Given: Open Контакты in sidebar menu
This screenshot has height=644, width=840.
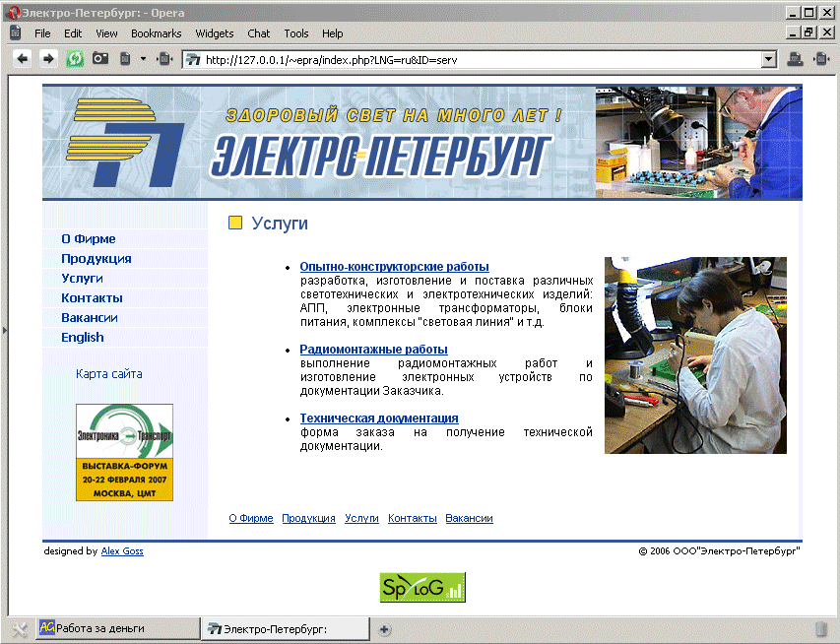Looking at the screenshot, I should pos(92,298).
